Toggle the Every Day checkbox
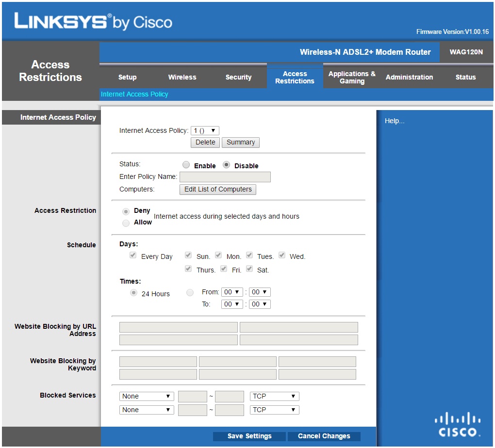The width and height of the screenshot is (495, 448). click(133, 255)
